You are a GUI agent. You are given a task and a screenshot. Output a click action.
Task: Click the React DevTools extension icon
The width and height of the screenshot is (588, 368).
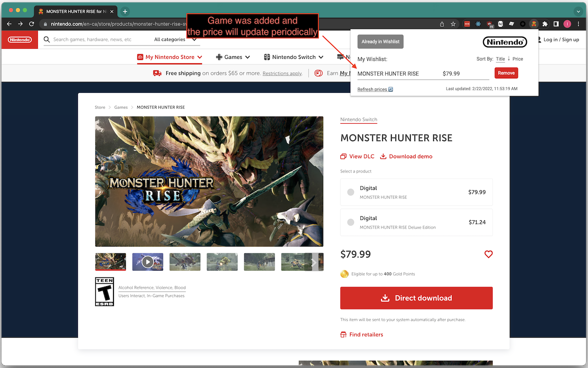[478, 24]
